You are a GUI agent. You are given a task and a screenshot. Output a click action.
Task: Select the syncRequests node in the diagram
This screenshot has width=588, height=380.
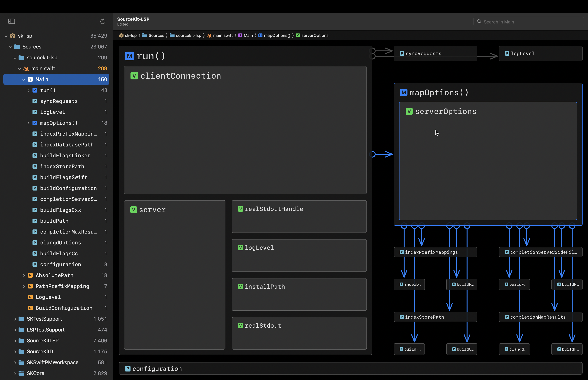pos(435,54)
